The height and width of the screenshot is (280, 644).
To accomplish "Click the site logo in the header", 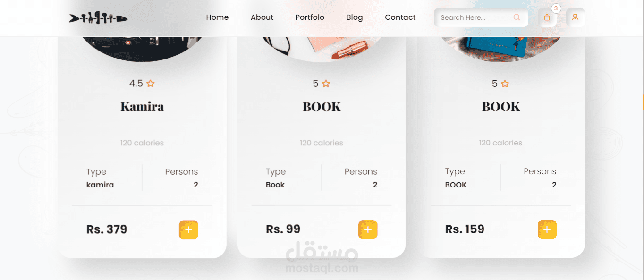I will [98, 18].
